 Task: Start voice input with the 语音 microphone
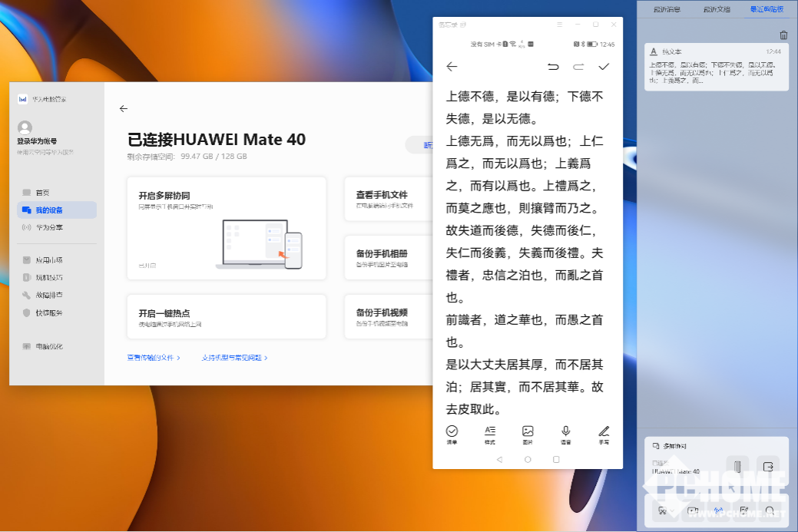(x=566, y=435)
